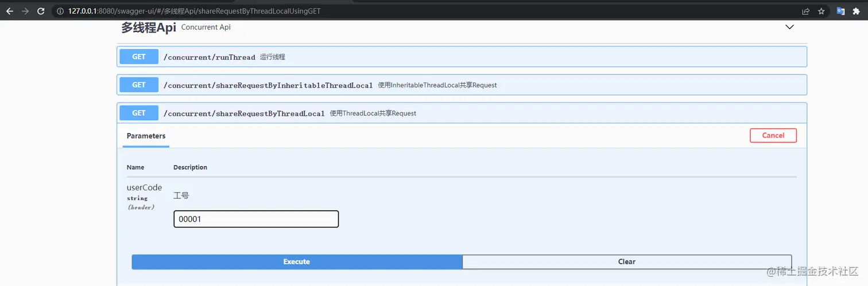Select the userCode parameter name
Screen dimensions: 868x286
point(144,187)
